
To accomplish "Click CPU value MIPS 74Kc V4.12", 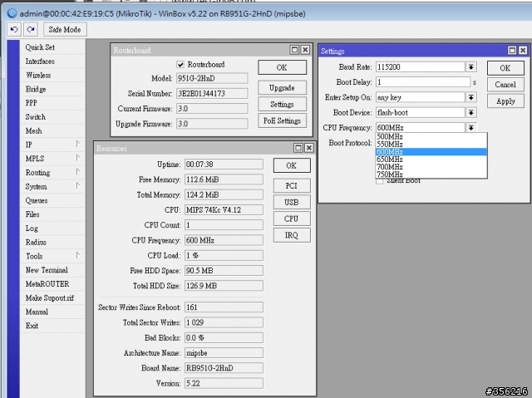I will click(224, 209).
